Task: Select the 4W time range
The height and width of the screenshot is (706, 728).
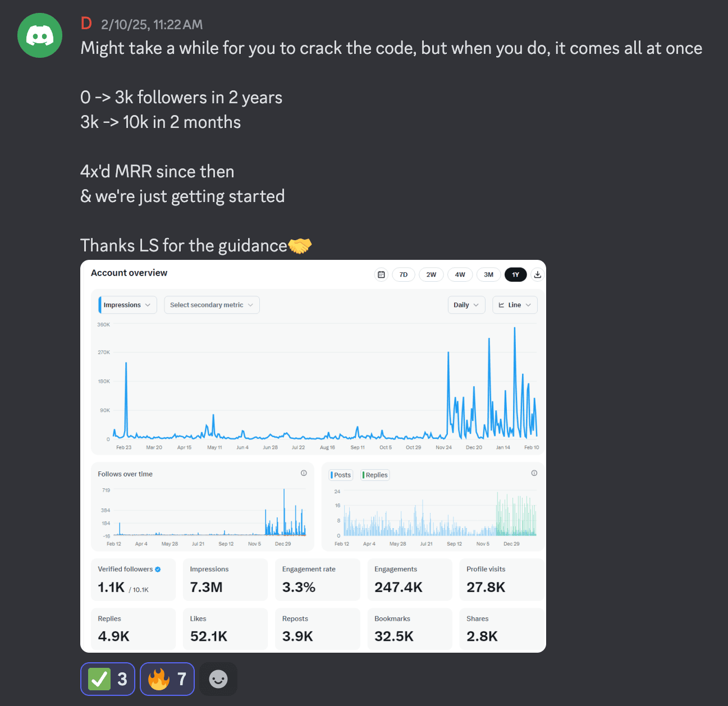Action: [x=460, y=274]
